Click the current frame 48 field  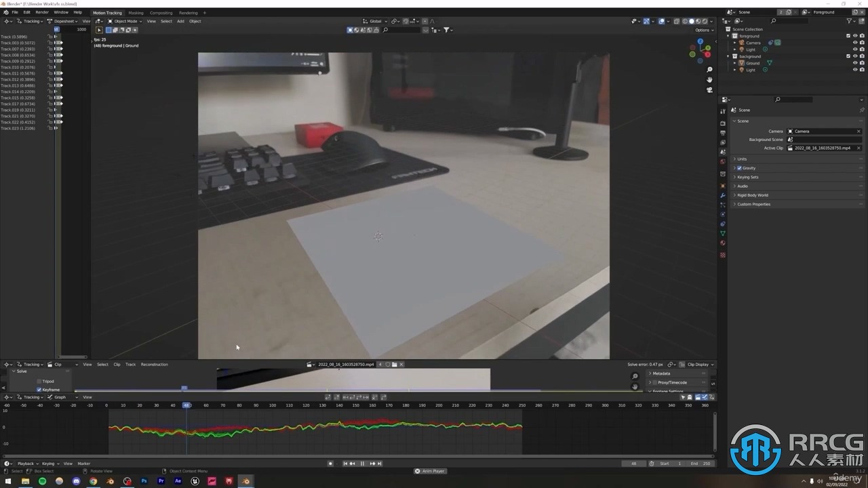pyautogui.click(x=634, y=464)
